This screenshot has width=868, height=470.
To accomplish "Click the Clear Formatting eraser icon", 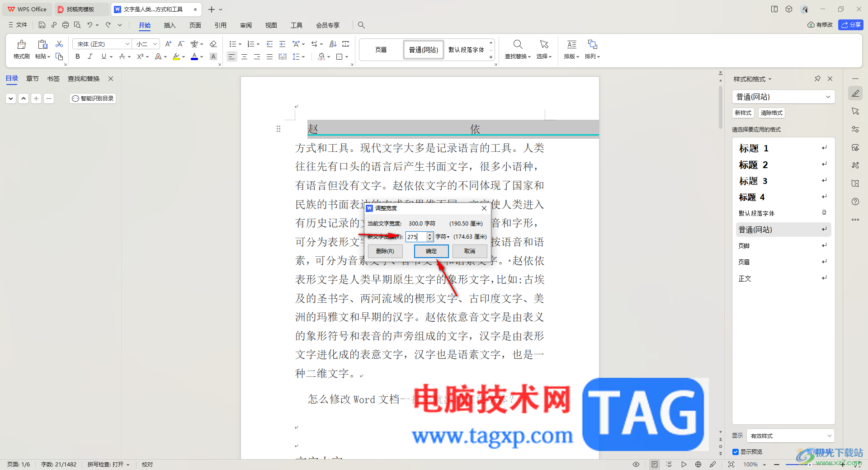I will point(213,44).
